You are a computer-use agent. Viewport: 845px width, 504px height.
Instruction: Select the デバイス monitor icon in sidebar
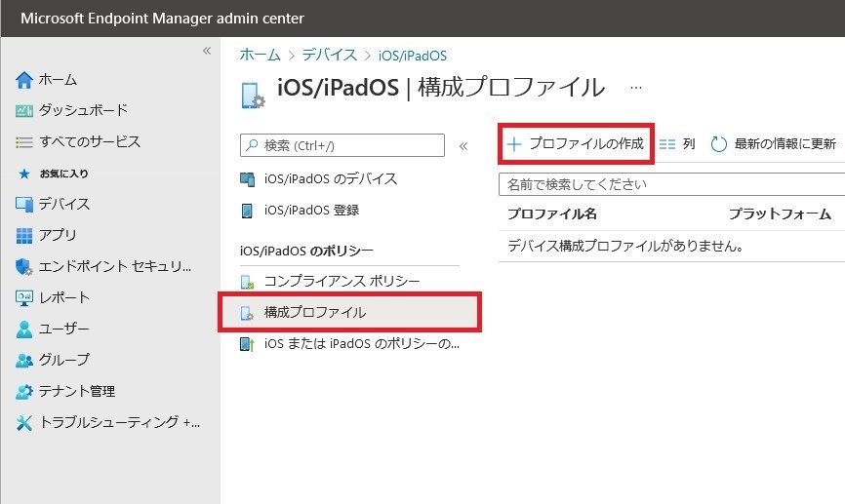pyautogui.click(x=24, y=205)
